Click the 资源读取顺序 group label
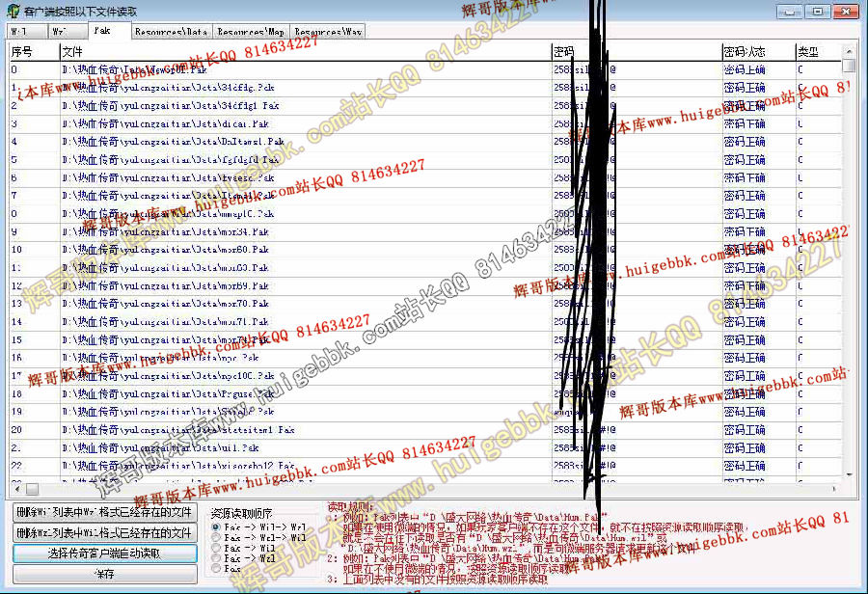The width and height of the screenshot is (868, 594). tap(241, 513)
